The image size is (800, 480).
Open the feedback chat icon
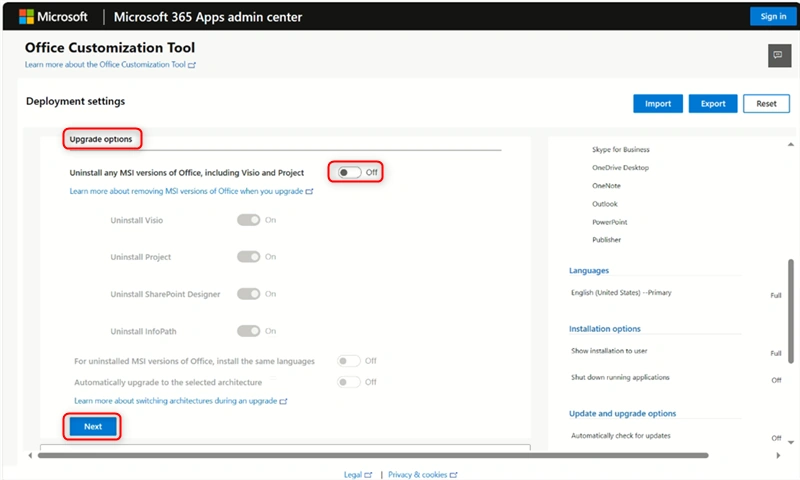click(x=779, y=55)
